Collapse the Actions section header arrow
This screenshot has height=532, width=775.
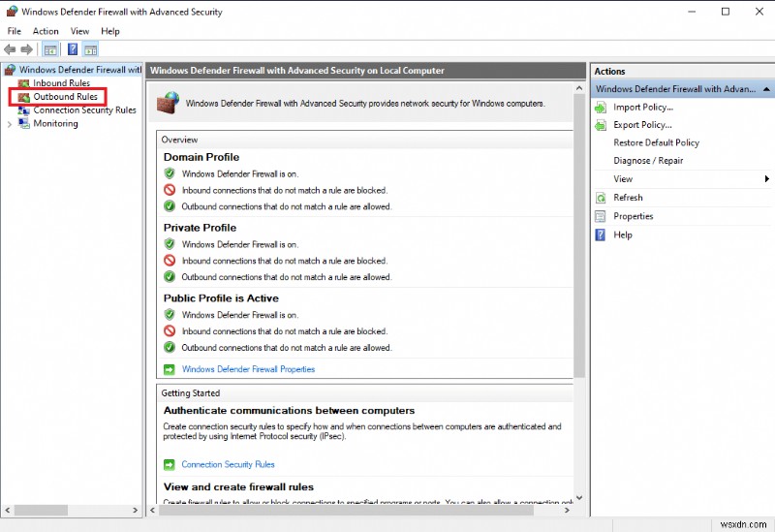[x=765, y=89]
